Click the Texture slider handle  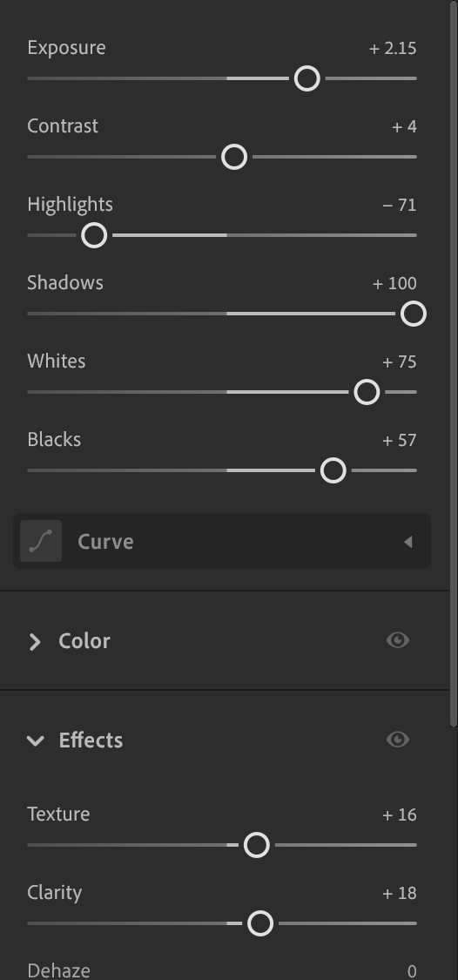pos(256,845)
